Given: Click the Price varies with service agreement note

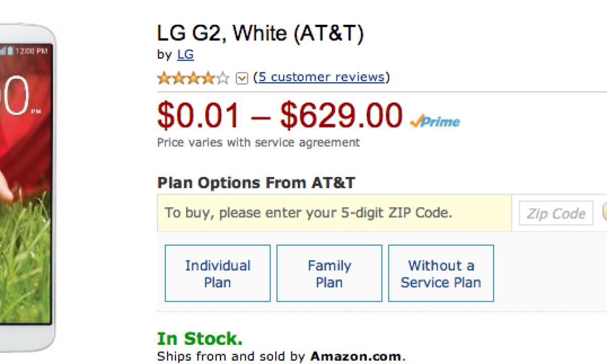Looking at the screenshot, I should (x=258, y=143).
